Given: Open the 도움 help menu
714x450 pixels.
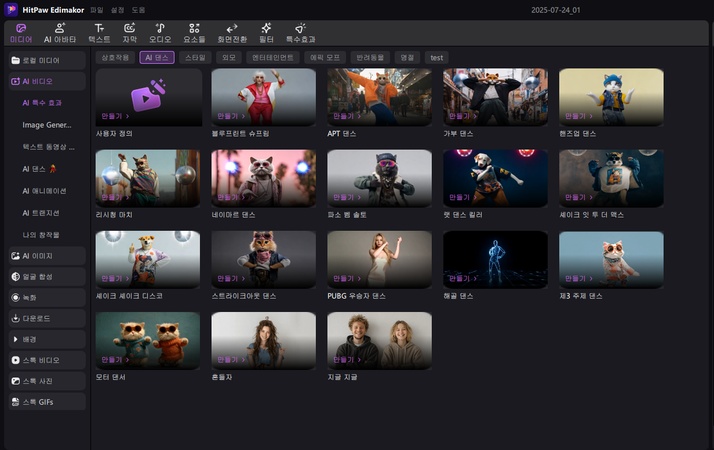Looking at the screenshot, I should coord(138,10).
